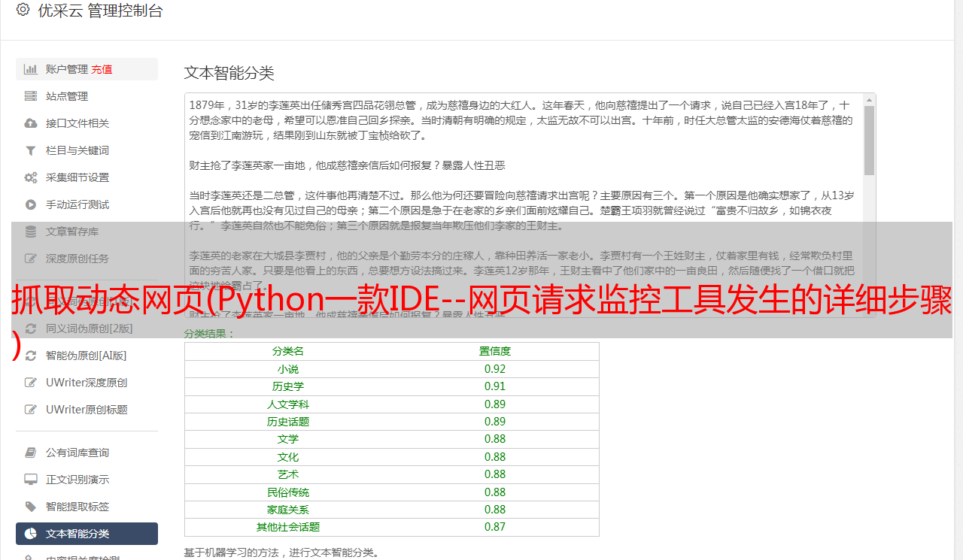Screen dimensions: 963x560
Task: Click the book icon for 公有词库查询
Action: click(30, 453)
